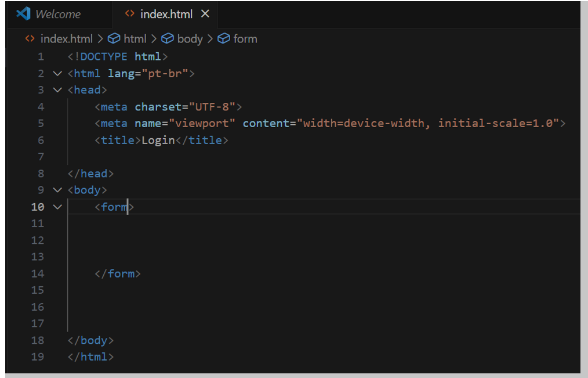Click the cube icon next to the form breadcrumb
This screenshot has width=588, height=378.
(224, 38)
